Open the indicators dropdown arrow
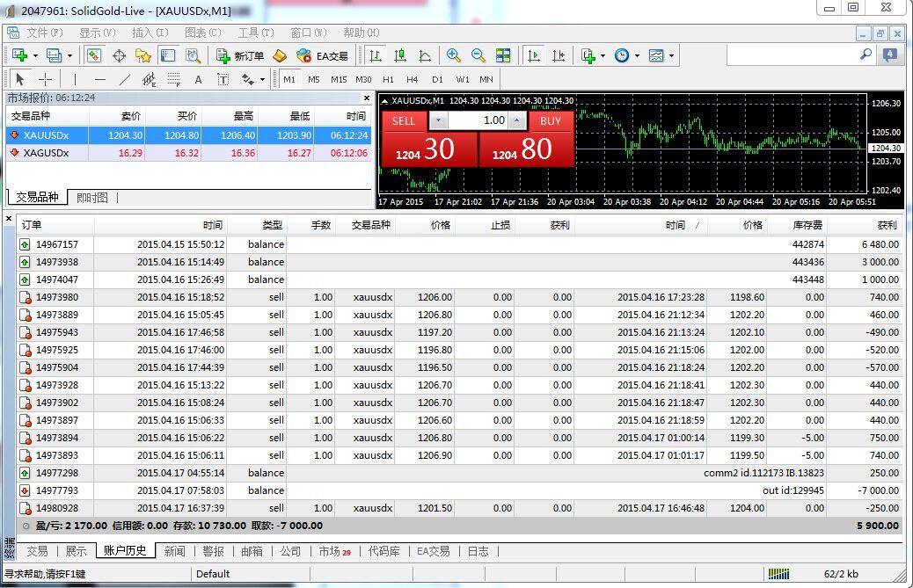Viewport: 913px width, 588px height. click(x=603, y=56)
